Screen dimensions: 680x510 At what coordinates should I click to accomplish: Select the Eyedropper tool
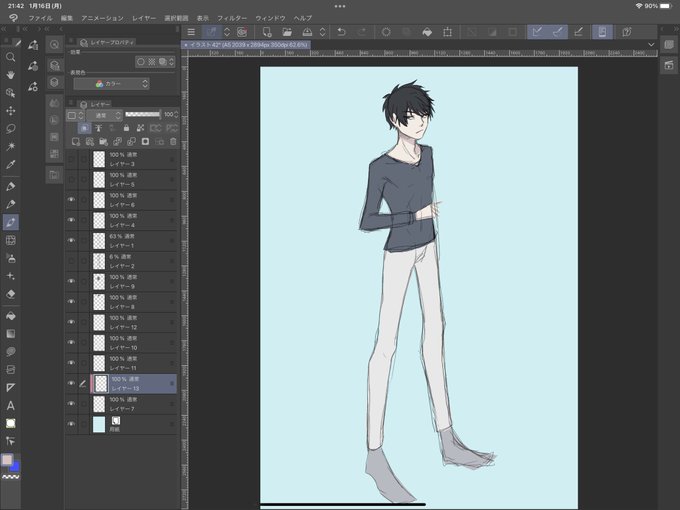tap(10, 164)
